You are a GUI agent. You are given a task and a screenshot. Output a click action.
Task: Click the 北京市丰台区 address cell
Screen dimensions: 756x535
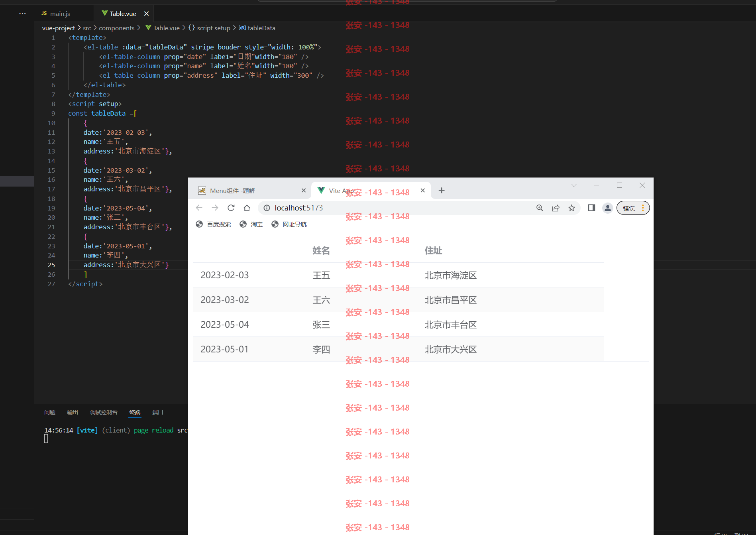click(x=451, y=325)
